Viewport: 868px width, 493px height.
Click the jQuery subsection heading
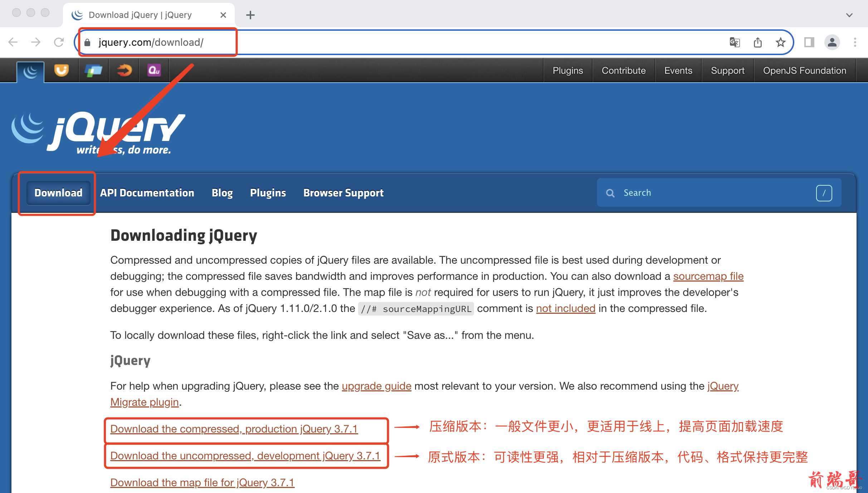130,360
